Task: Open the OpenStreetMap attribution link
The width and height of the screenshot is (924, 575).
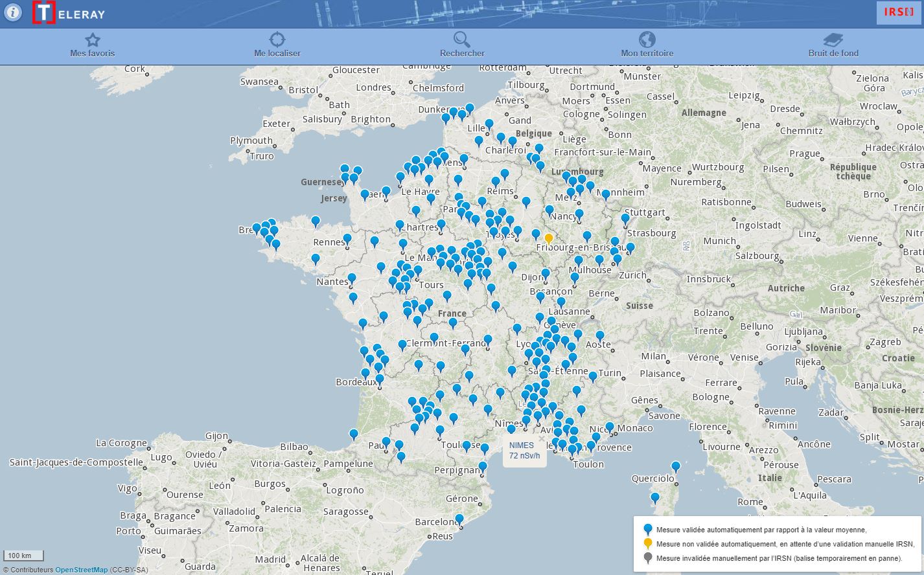Action: [x=81, y=570]
